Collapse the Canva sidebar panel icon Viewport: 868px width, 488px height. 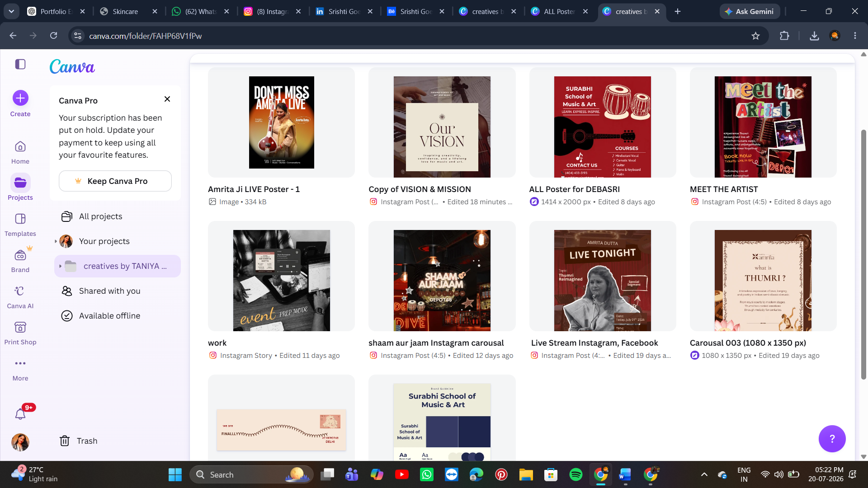pos(20,64)
